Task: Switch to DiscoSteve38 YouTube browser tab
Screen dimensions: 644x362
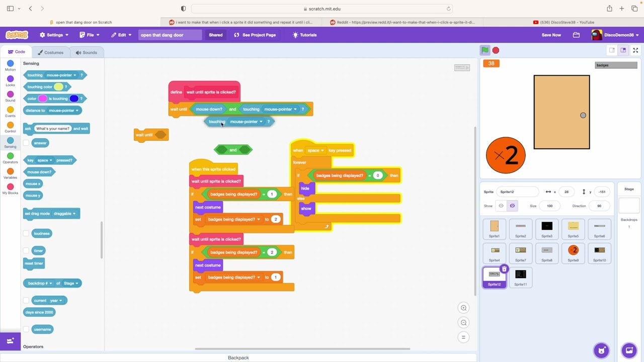Action: 563,22
